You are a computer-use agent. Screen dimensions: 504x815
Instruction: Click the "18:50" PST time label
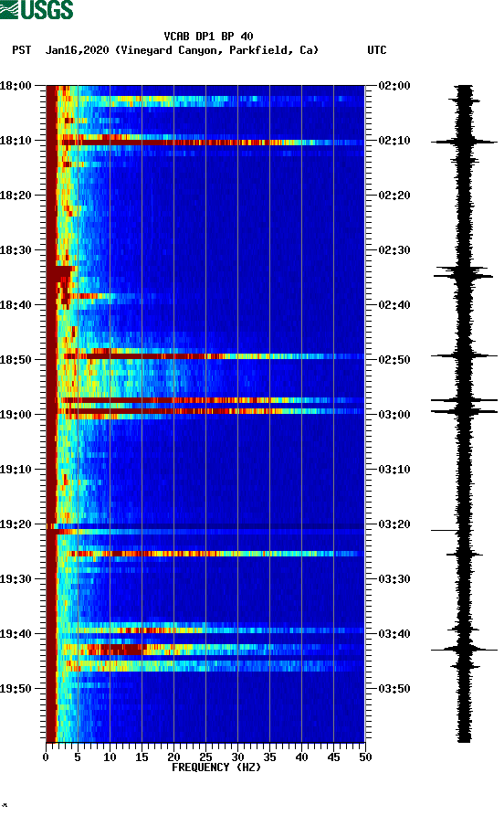(x=16, y=360)
